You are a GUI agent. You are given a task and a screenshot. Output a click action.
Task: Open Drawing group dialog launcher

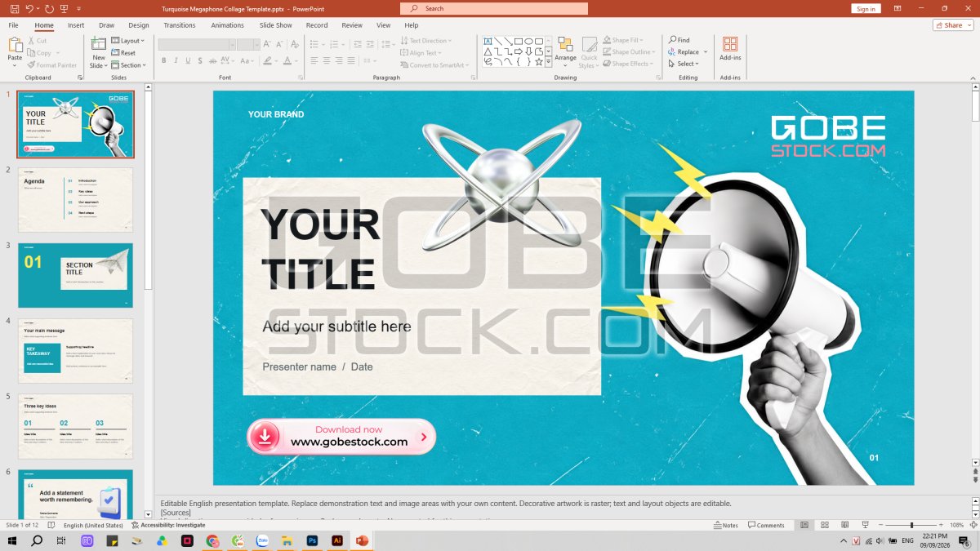coord(657,78)
